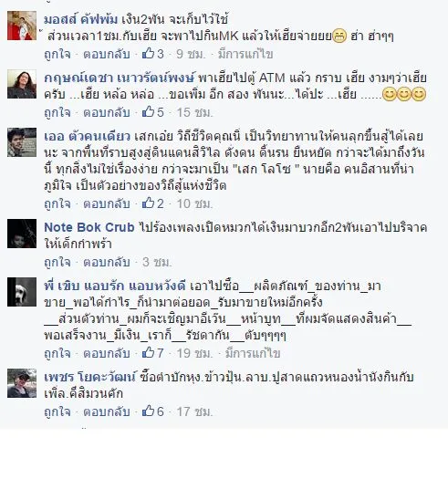Open เพชร โยดะวัฒน์'s profile picture
The height and width of the screenshot is (479, 448).
(x=22, y=383)
